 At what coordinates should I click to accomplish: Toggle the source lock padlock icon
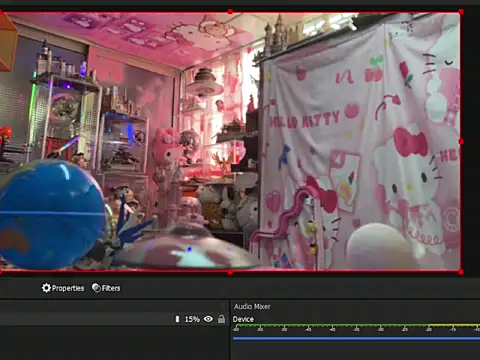coord(221,319)
